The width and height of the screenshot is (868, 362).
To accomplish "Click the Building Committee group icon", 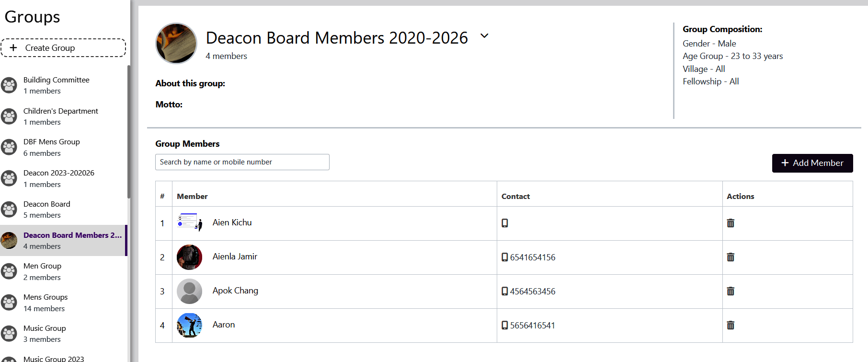I will click(9, 85).
